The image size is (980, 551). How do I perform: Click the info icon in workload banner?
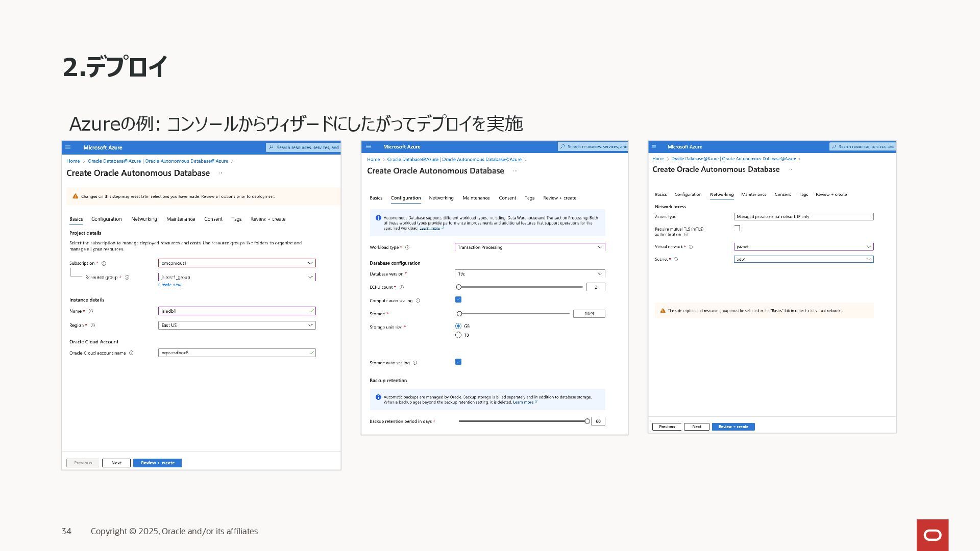click(x=378, y=218)
